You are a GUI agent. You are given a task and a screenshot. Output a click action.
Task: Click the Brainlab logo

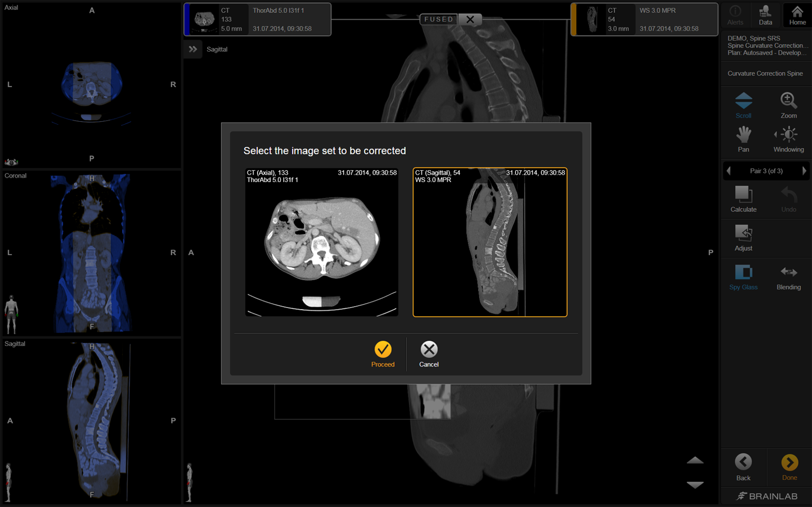766,496
